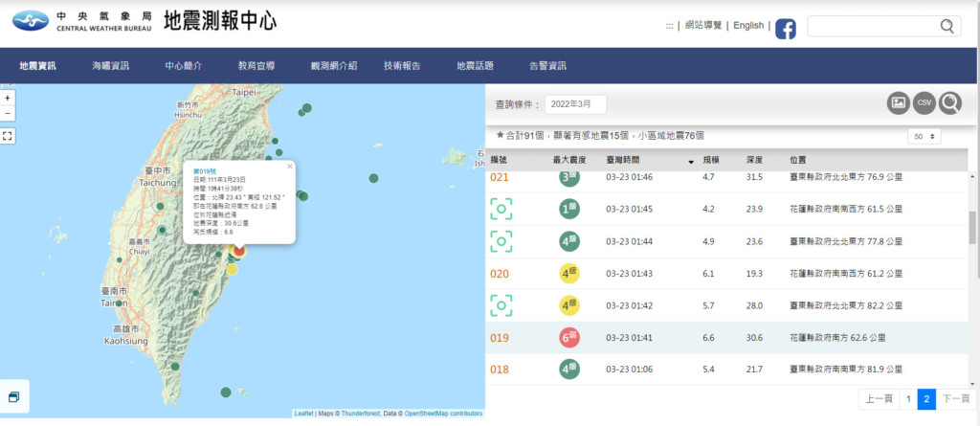Click the image export icon

pos(898,103)
